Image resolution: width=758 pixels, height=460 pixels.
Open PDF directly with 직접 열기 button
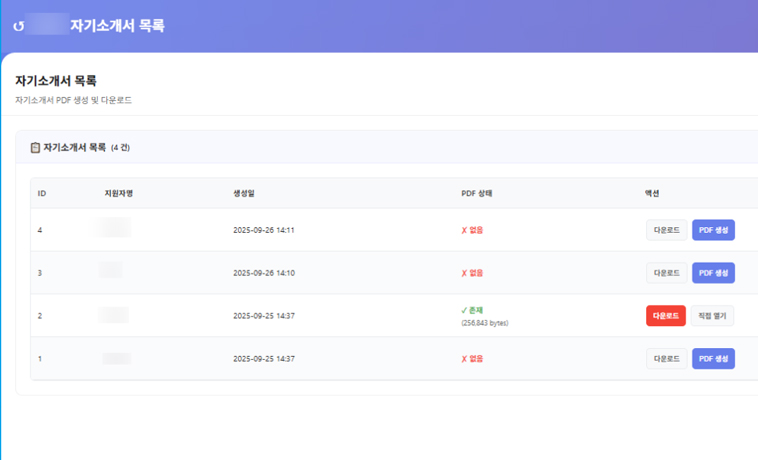(712, 316)
